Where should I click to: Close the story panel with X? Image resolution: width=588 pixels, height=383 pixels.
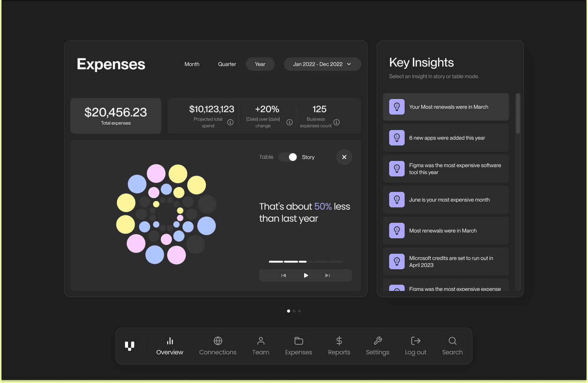(344, 157)
